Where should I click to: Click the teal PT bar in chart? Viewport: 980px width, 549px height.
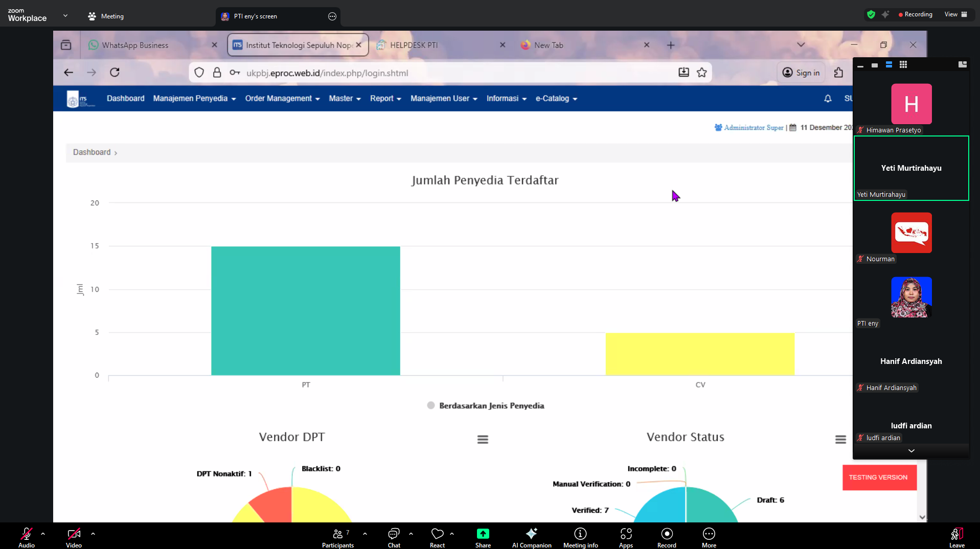click(305, 311)
